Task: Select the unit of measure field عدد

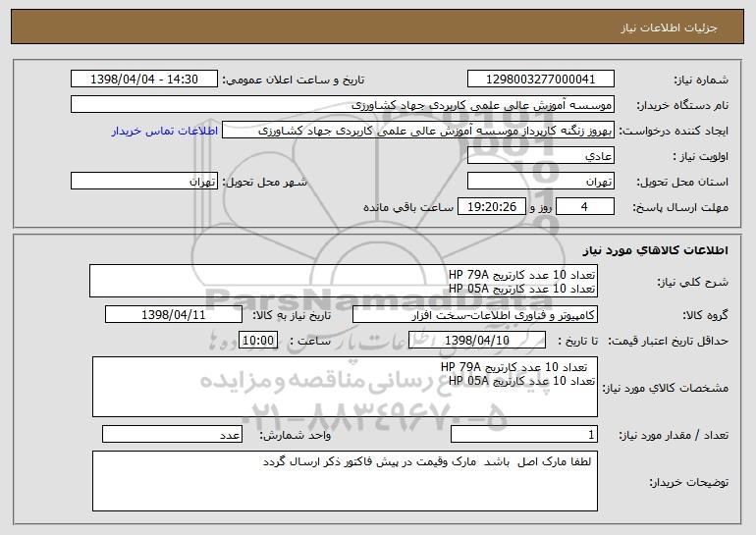Action: pyautogui.click(x=172, y=435)
